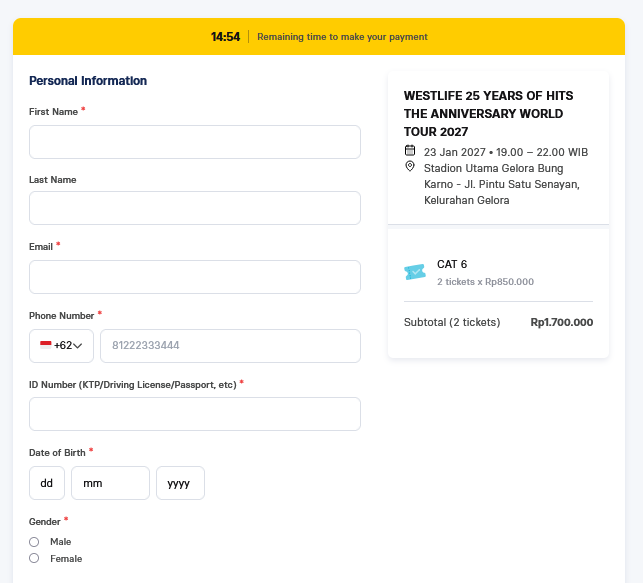Viewport: 643px width, 583px height.
Task: Focus the ID Number input field
Action: coord(195,414)
